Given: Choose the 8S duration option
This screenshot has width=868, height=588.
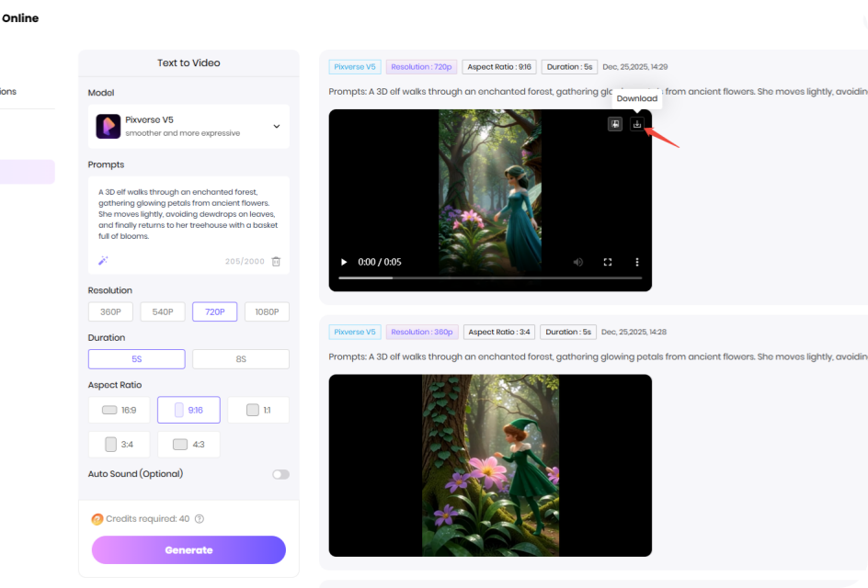Looking at the screenshot, I should click(x=240, y=359).
